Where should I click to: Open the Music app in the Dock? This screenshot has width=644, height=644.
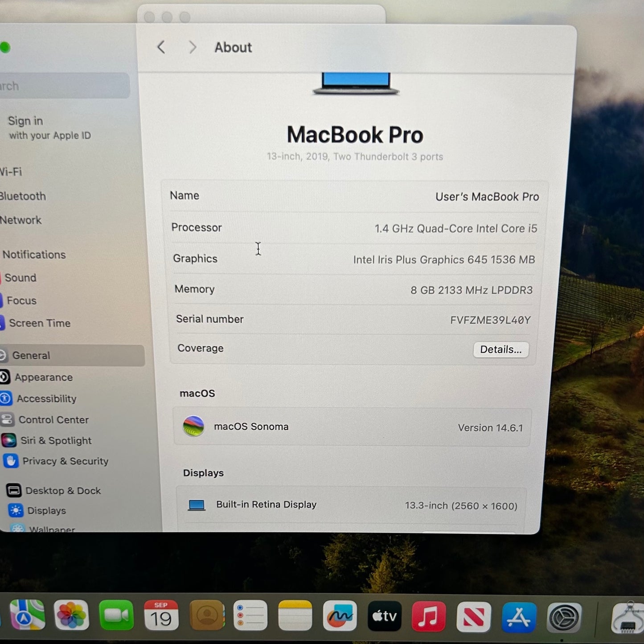click(x=428, y=617)
